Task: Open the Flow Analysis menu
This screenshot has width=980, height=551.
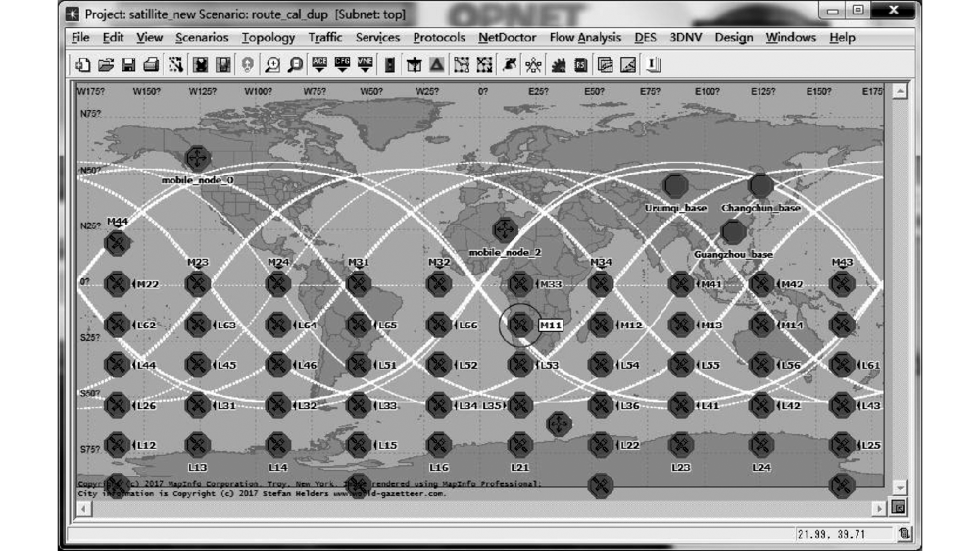Action: pos(585,38)
